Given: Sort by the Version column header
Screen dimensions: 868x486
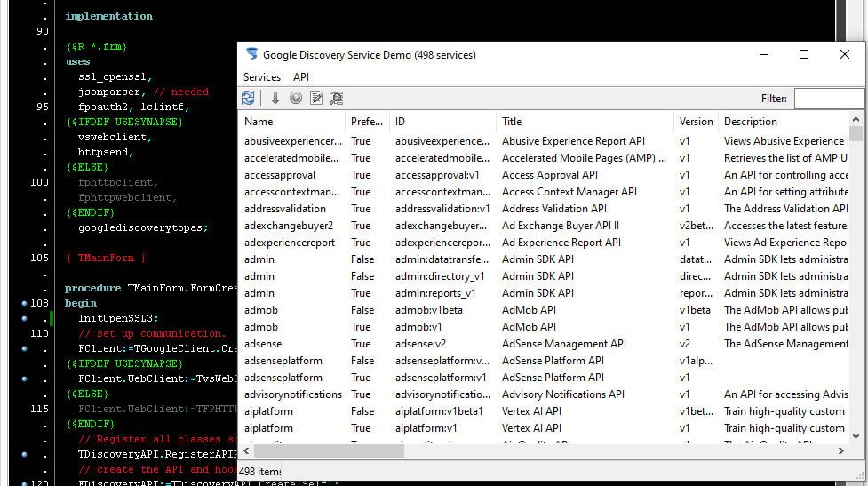Looking at the screenshot, I should [x=697, y=122].
